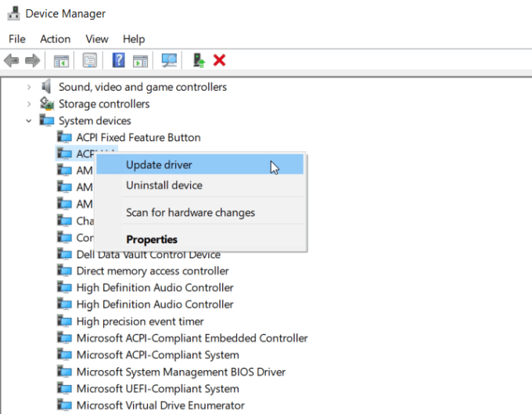Select Microsoft Virtual Drive Enumerator
The image size is (532, 414).
pyautogui.click(x=160, y=405)
